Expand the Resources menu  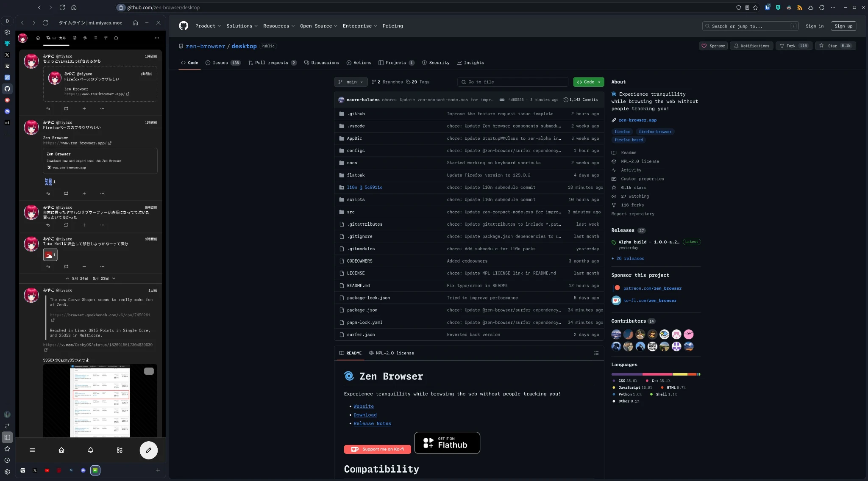[x=278, y=26]
